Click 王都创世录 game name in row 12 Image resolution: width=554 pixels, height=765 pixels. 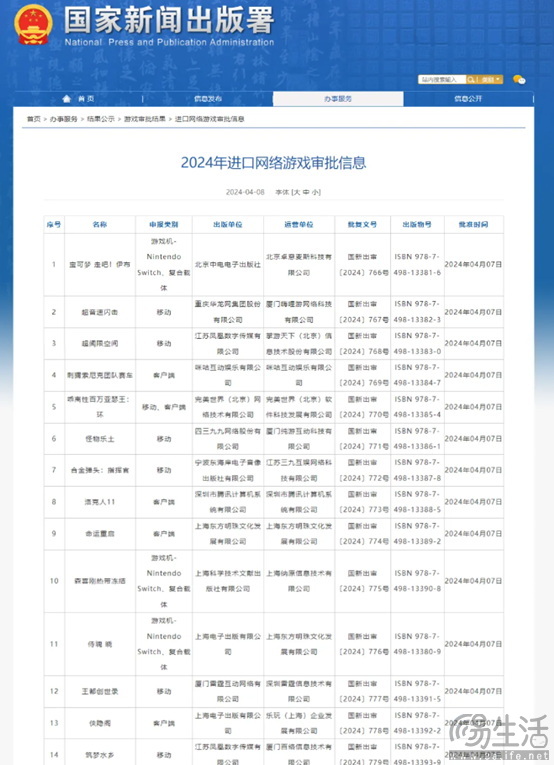click(99, 691)
